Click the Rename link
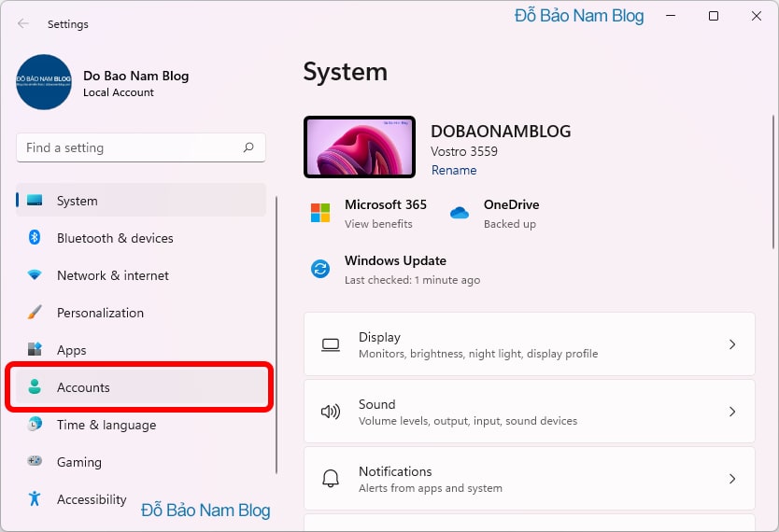The width and height of the screenshot is (779, 532). (454, 170)
